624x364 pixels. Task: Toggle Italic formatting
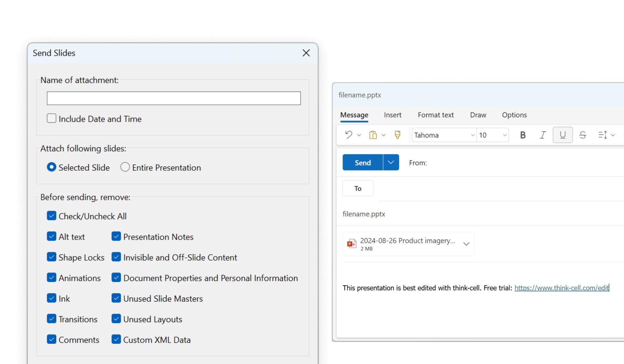click(542, 135)
